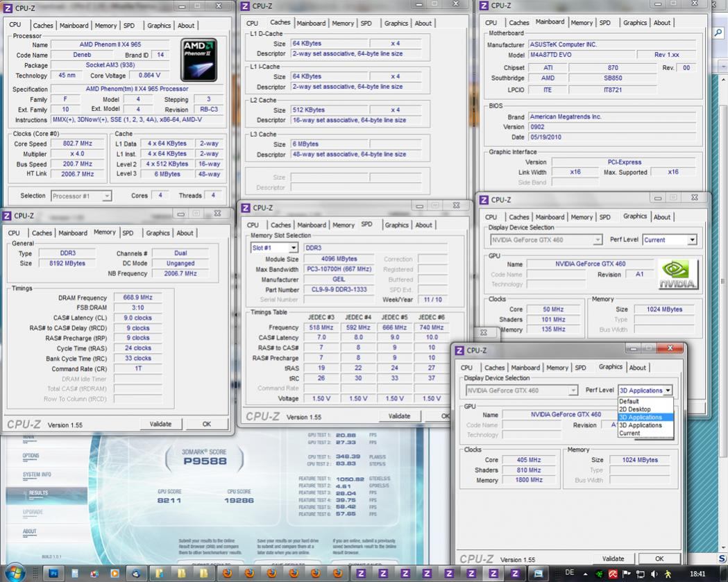This screenshot has height=582, width=728.
Task: Open Photoshop from the taskbar
Action: [53, 574]
